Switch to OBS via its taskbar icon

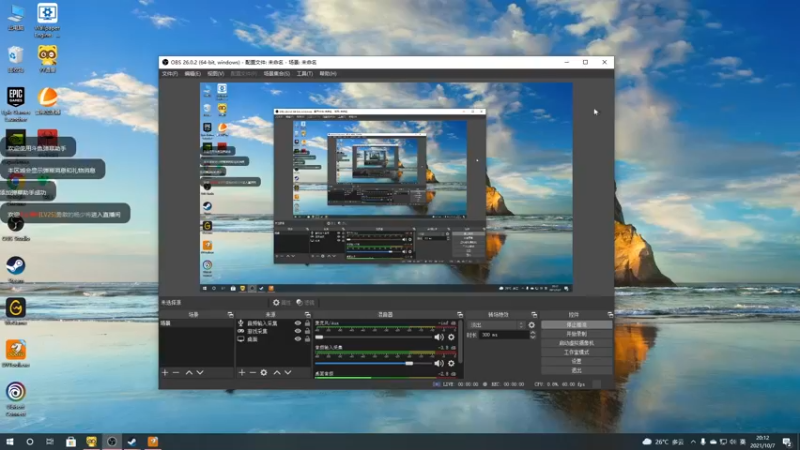click(112, 442)
